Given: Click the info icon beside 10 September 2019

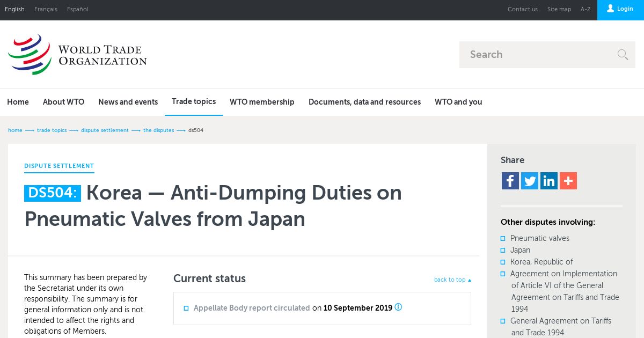Looking at the screenshot, I should 398,307.
